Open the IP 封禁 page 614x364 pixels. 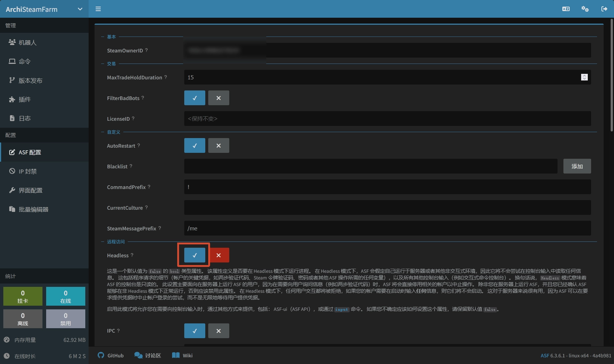pos(44,171)
